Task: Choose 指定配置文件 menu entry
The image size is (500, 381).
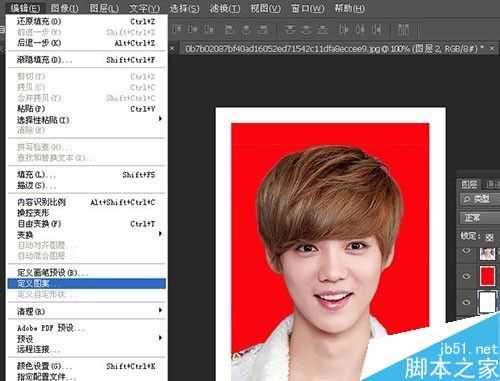Action: click(x=87, y=377)
